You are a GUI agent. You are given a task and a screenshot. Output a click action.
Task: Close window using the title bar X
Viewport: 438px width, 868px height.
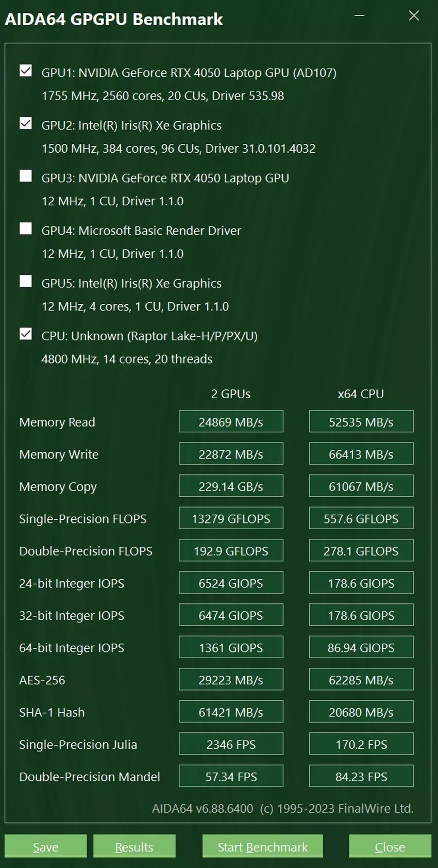pyautogui.click(x=414, y=16)
